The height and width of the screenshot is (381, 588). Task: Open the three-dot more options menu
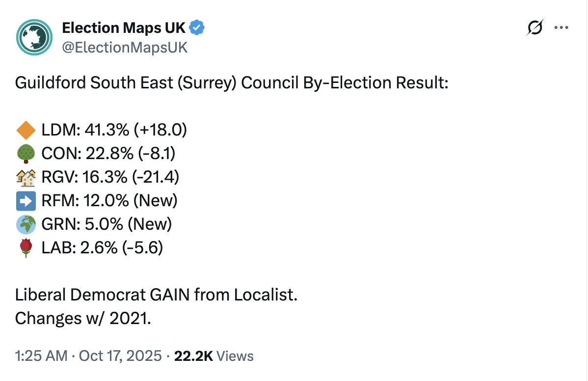click(x=561, y=28)
